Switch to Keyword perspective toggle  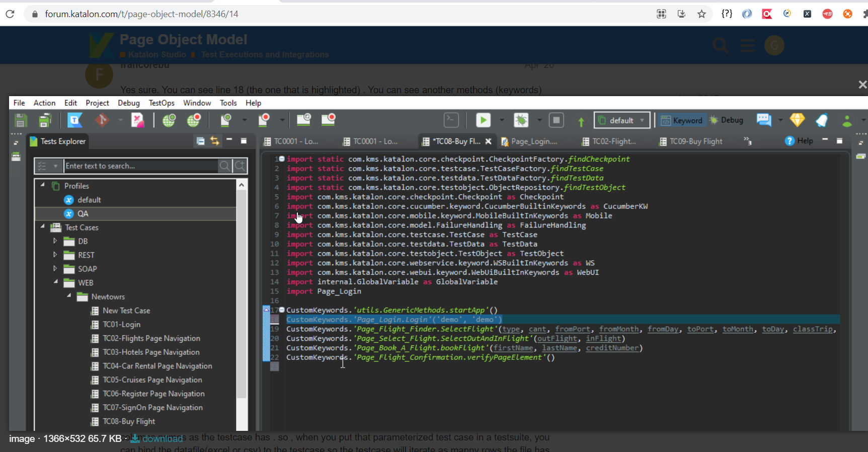[682, 120]
